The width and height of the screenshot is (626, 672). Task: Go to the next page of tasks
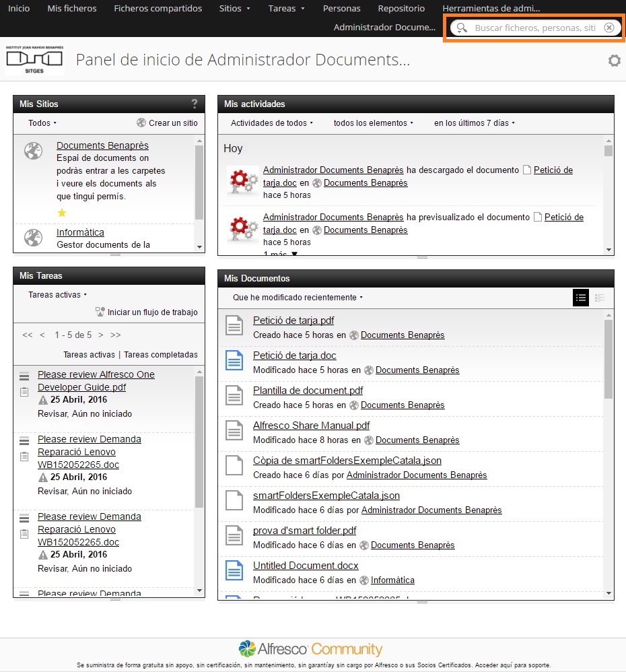101,335
